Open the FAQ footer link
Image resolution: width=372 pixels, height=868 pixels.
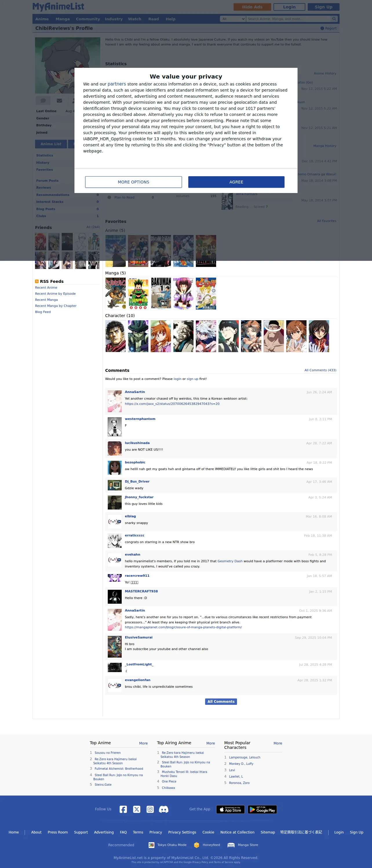[123, 832]
